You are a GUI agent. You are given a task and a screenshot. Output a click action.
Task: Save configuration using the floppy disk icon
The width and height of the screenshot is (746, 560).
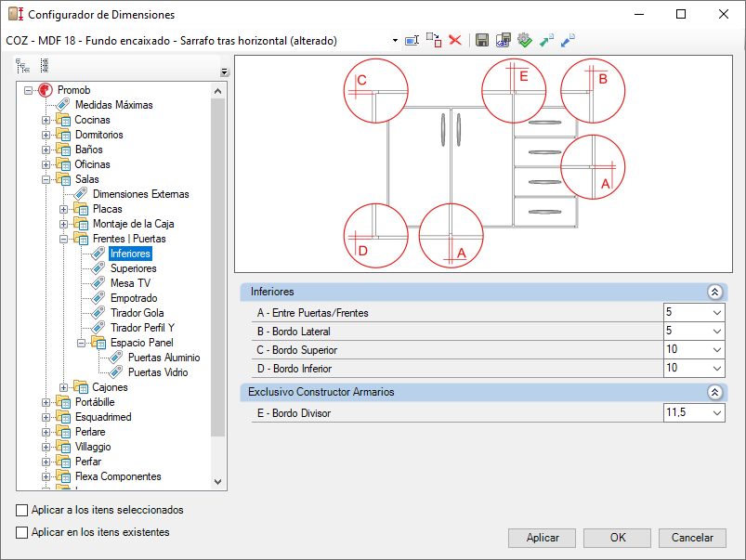pyautogui.click(x=482, y=41)
